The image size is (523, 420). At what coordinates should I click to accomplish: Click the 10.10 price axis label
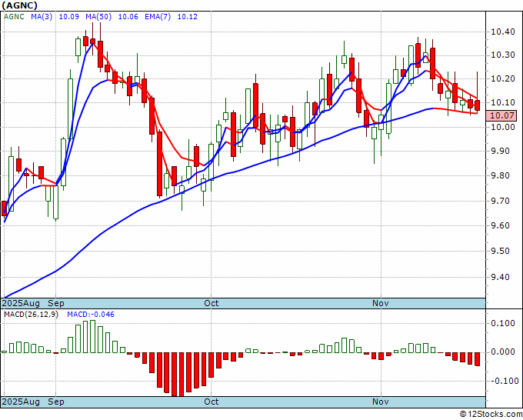pyautogui.click(x=503, y=103)
